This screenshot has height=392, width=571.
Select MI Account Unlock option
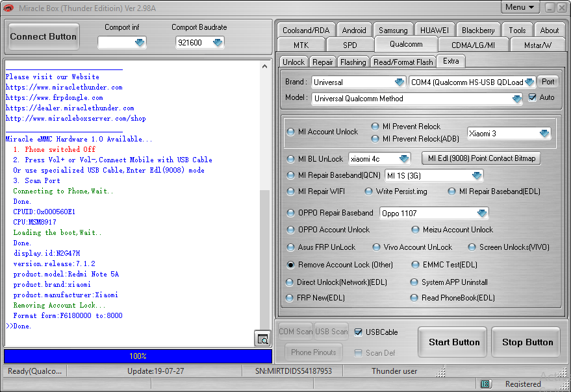coord(290,132)
